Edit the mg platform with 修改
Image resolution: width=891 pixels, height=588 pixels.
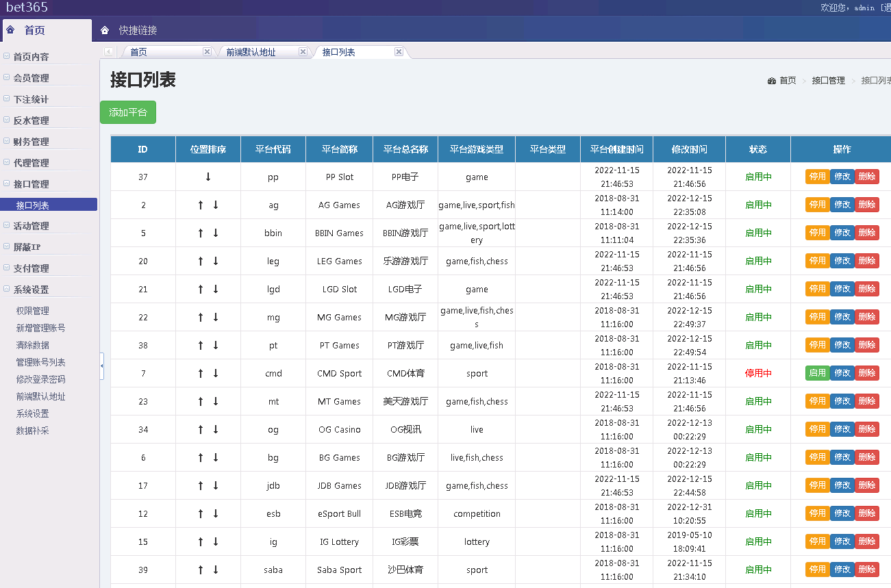click(842, 317)
